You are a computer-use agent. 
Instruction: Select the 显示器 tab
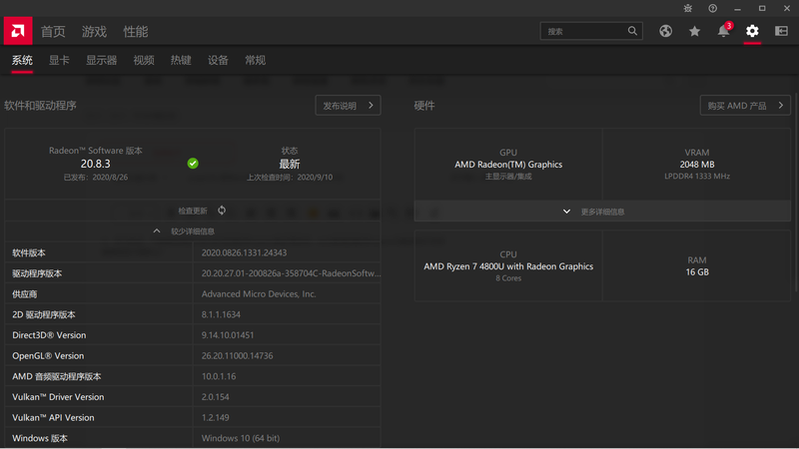101,61
